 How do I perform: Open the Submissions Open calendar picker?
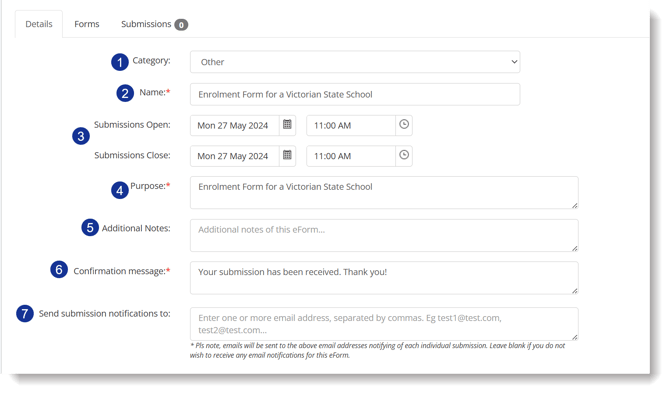pos(287,125)
